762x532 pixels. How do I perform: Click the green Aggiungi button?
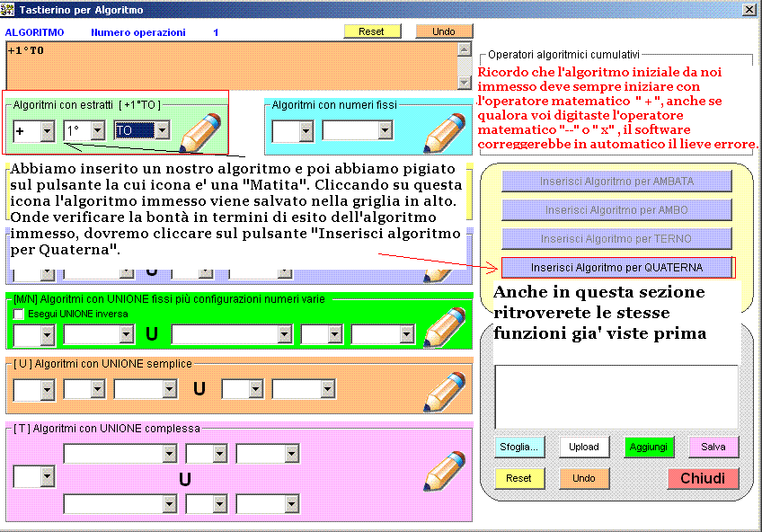click(x=649, y=447)
